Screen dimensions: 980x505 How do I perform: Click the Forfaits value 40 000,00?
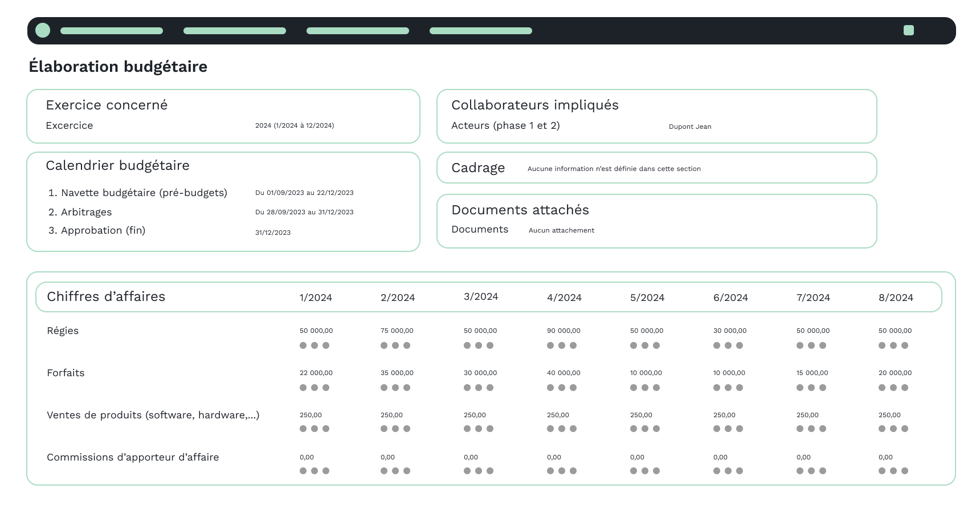(x=563, y=373)
